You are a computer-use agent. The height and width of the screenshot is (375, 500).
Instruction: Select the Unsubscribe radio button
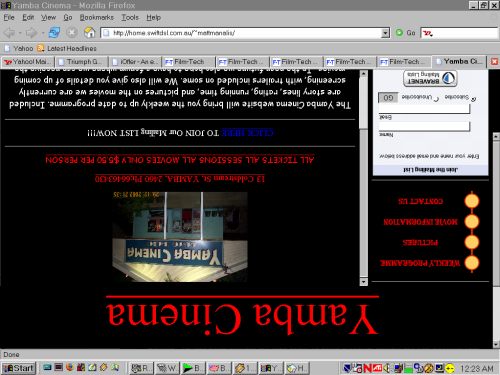click(436, 99)
